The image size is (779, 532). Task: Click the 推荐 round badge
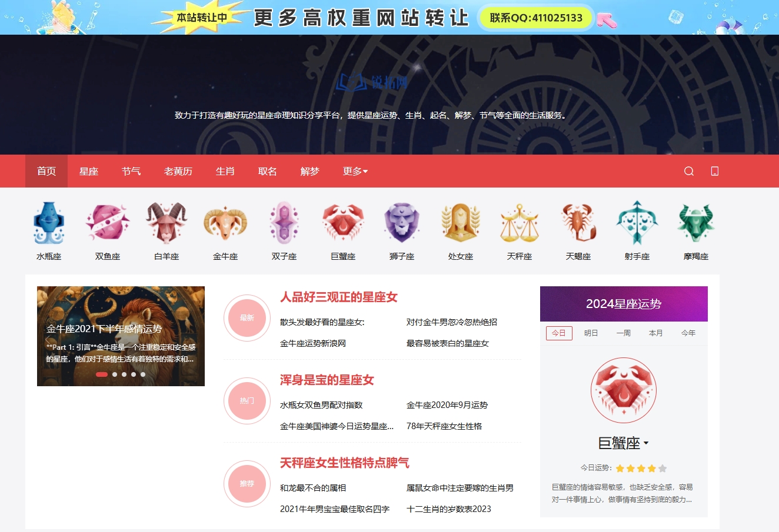(247, 484)
